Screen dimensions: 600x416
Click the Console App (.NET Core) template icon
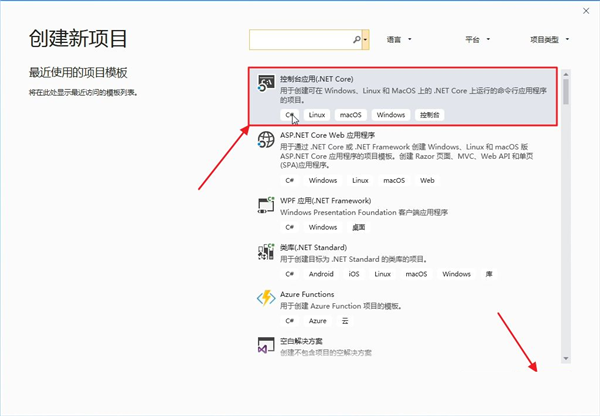[x=266, y=83]
